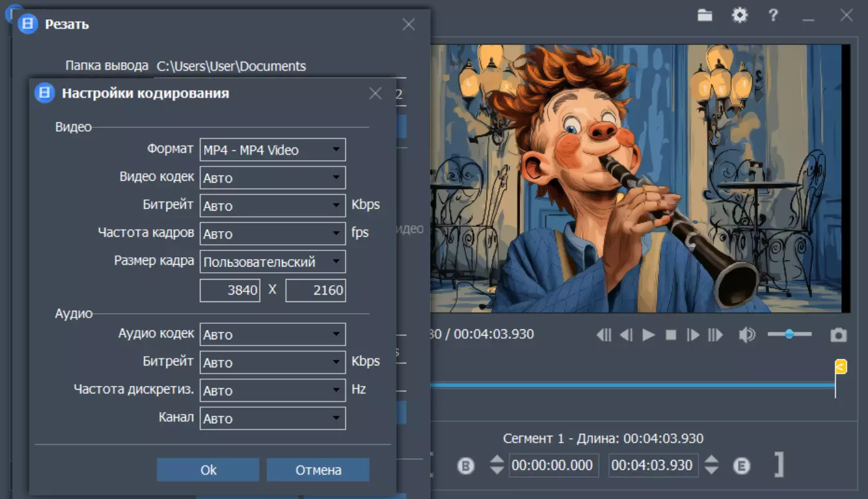The height and width of the screenshot is (499, 868).
Task: Click the output folder path C:\Users\User\Documents
Action: (x=232, y=66)
